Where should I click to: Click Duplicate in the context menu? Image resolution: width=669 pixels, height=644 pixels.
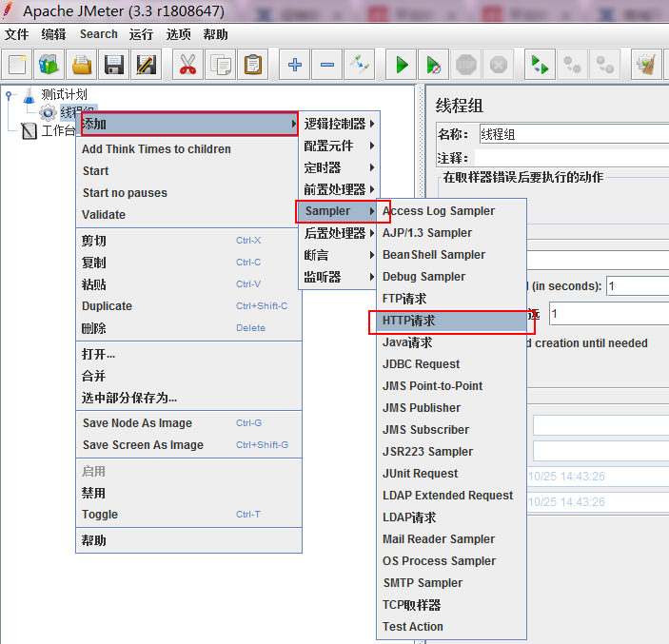pyautogui.click(x=188, y=306)
